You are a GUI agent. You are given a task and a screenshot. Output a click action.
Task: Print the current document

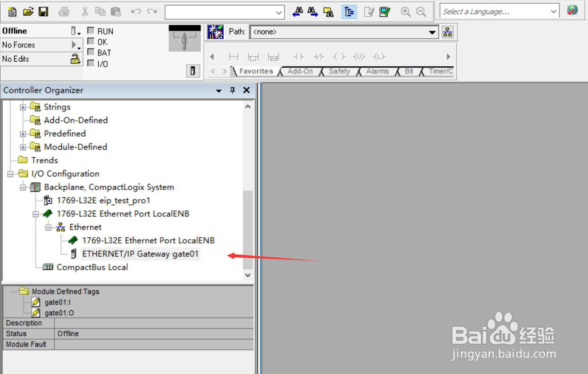pos(64,12)
